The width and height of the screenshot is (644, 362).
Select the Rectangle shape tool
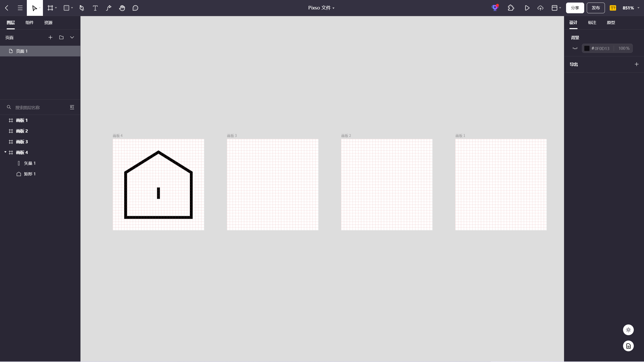66,8
